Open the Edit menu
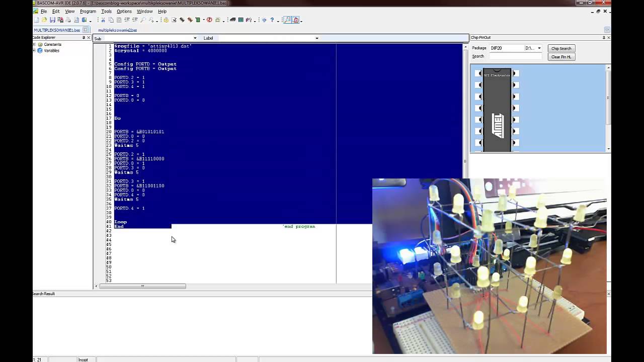 pos(56,11)
